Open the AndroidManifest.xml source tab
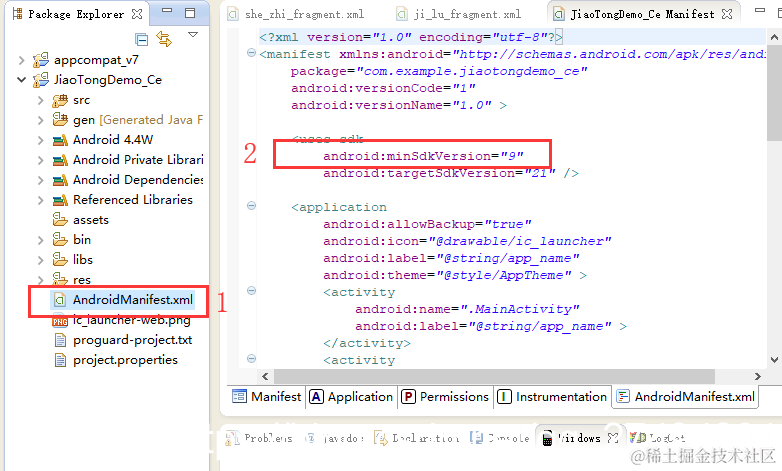Screen dimensions: 782x471 (x=686, y=397)
